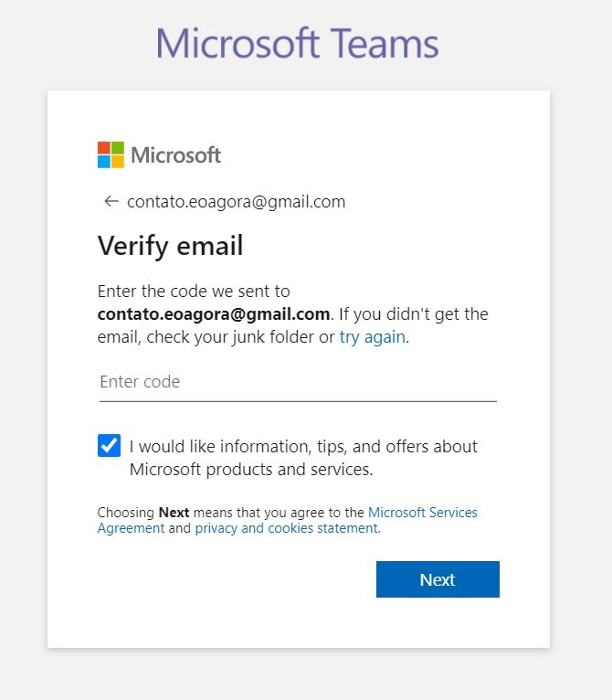This screenshot has width=612, height=700.
Task: Click the back arrow beside the email address
Action: pyautogui.click(x=111, y=201)
